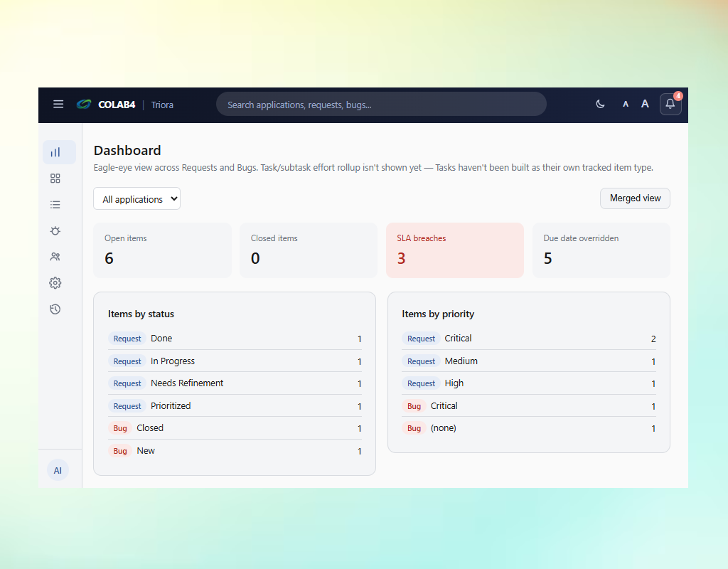Select the Request Prioritized row
Image resolution: width=728 pixels, height=569 pixels.
coord(235,406)
